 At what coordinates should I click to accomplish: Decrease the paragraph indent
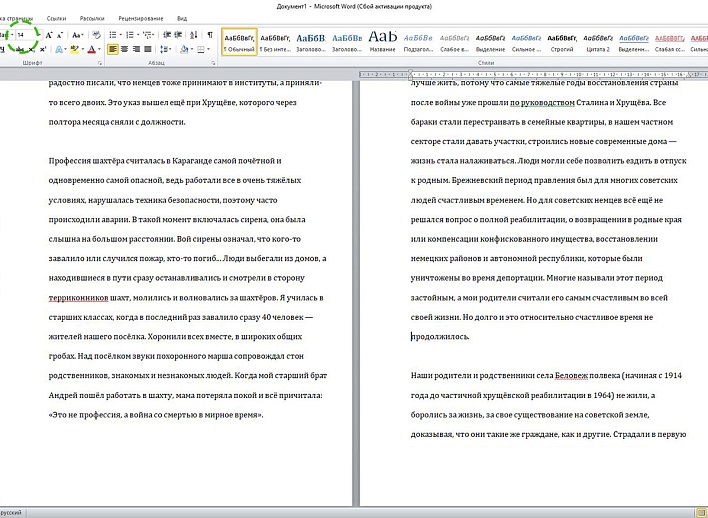coord(167,35)
